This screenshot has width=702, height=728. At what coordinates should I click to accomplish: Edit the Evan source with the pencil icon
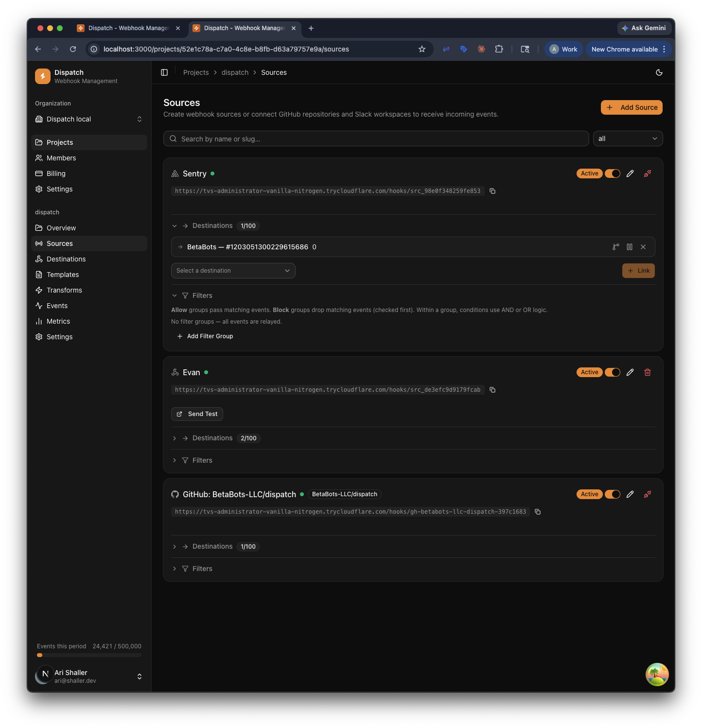pos(630,372)
